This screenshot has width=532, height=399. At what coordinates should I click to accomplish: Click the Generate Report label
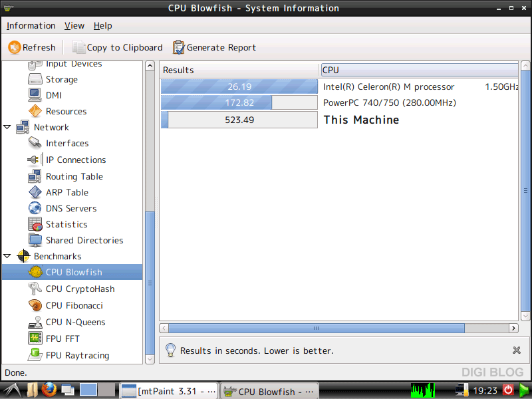(x=221, y=47)
